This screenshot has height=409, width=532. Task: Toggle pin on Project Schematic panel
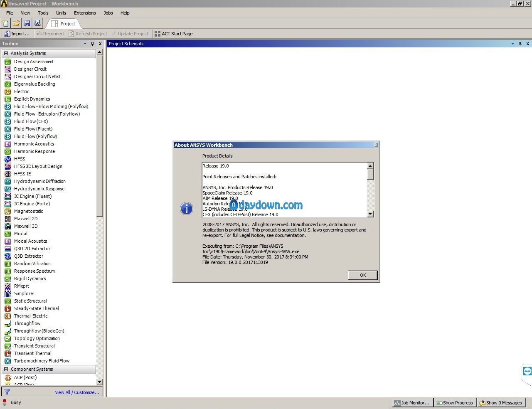pos(520,44)
